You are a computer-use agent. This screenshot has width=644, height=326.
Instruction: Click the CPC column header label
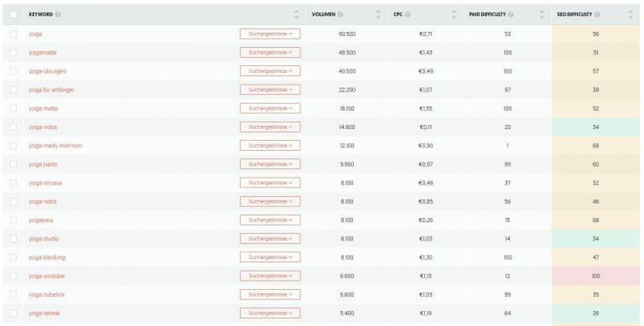pos(398,14)
